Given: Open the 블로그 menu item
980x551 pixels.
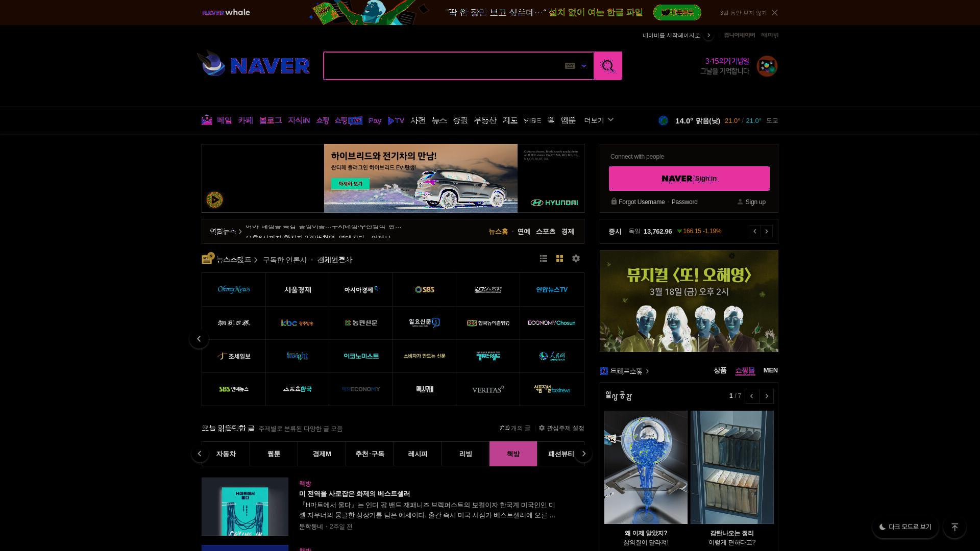Looking at the screenshot, I should click(x=271, y=120).
